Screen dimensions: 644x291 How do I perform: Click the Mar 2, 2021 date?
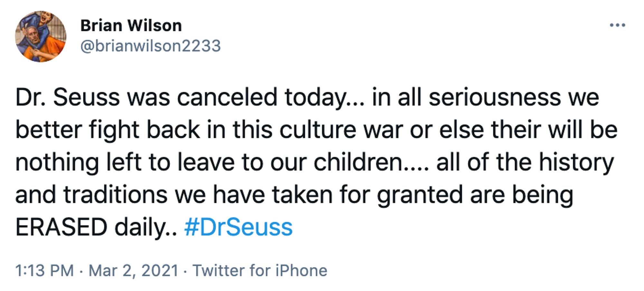click(x=133, y=270)
